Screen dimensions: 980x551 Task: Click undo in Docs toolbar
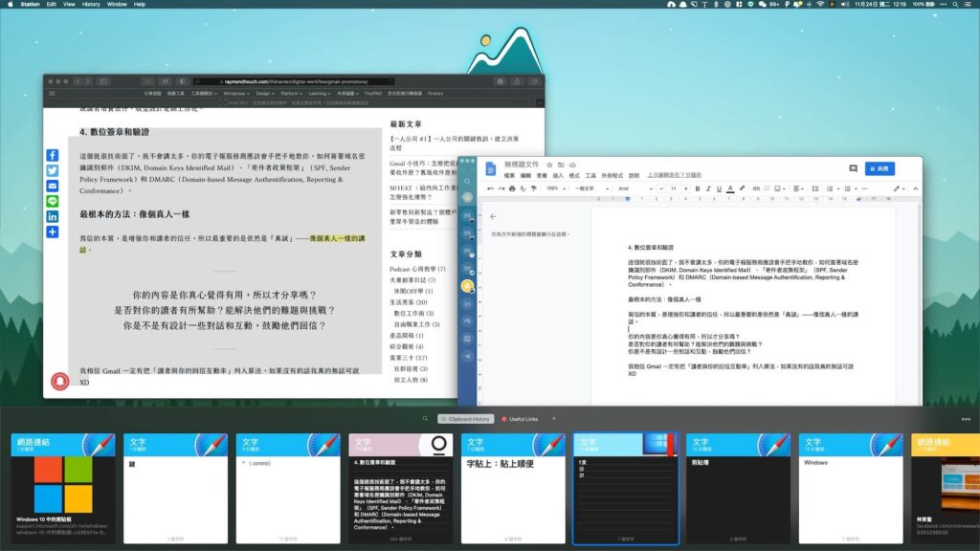click(x=491, y=188)
